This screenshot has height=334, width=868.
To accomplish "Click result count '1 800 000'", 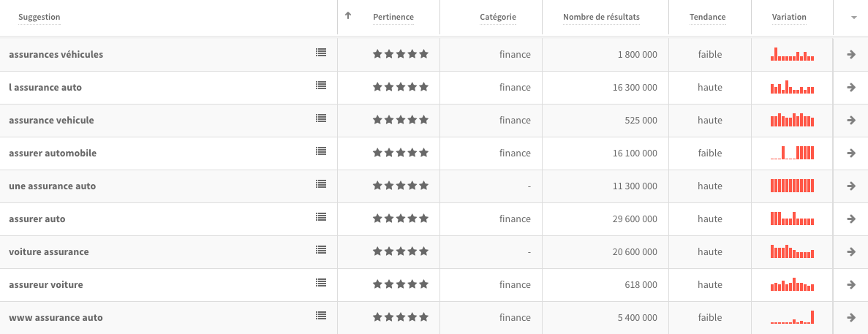I will pos(638,54).
